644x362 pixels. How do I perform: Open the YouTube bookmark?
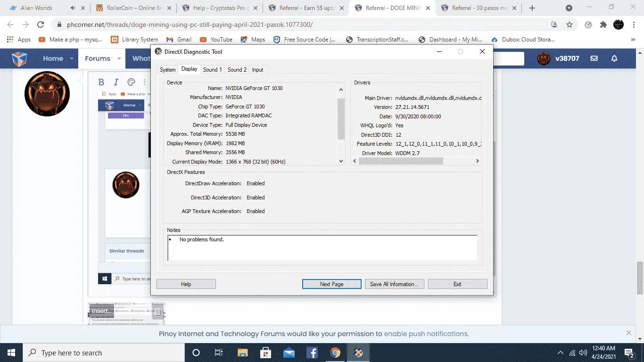pyautogui.click(x=216, y=40)
